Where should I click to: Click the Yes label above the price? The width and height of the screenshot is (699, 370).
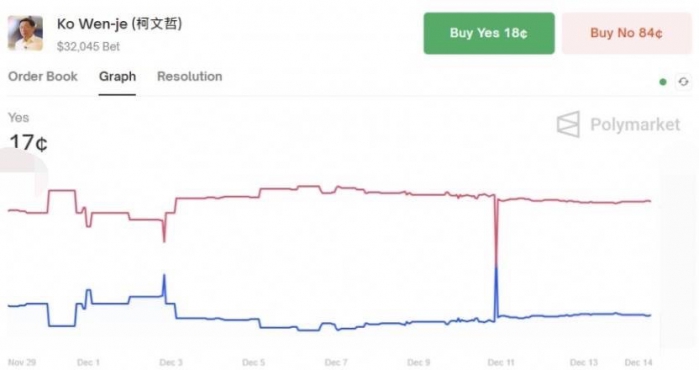click(x=18, y=118)
